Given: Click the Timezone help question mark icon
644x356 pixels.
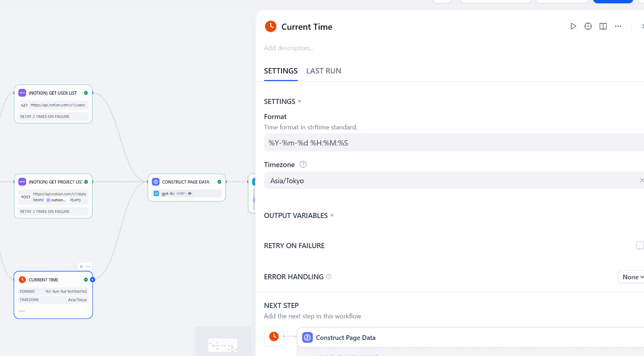Looking at the screenshot, I should click(303, 164).
